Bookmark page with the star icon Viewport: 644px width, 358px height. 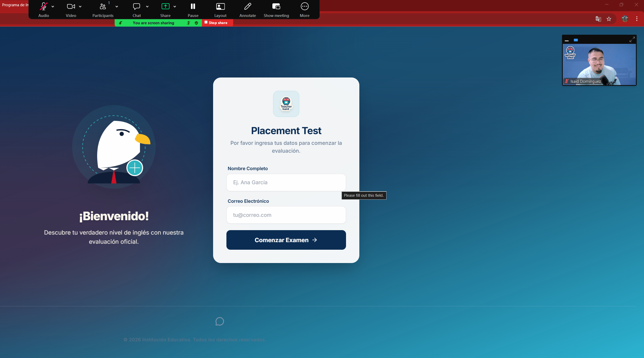[609, 19]
